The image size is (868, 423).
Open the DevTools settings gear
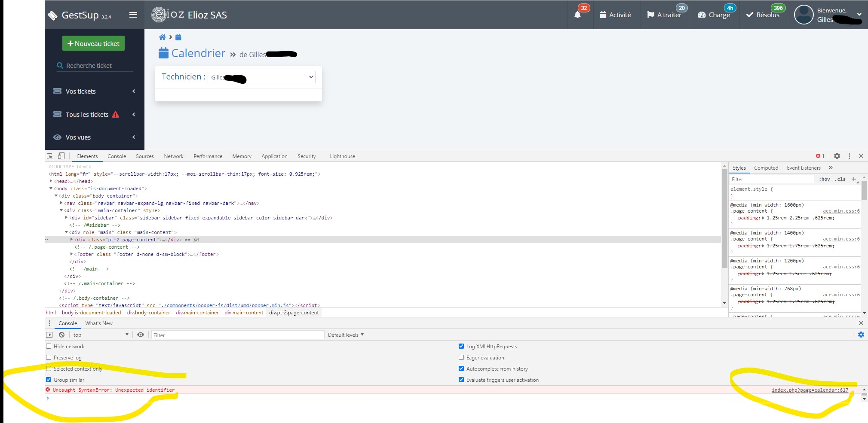[837, 156]
